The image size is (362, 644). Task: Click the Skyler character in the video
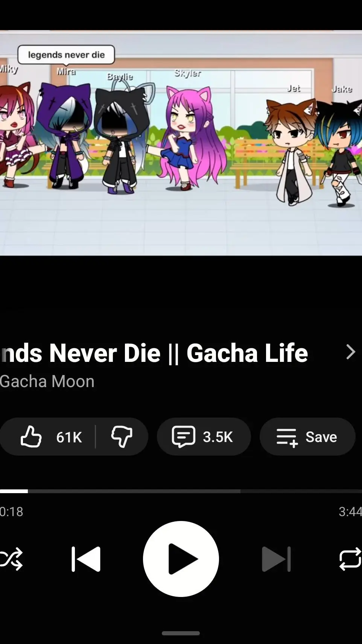point(192,137)
